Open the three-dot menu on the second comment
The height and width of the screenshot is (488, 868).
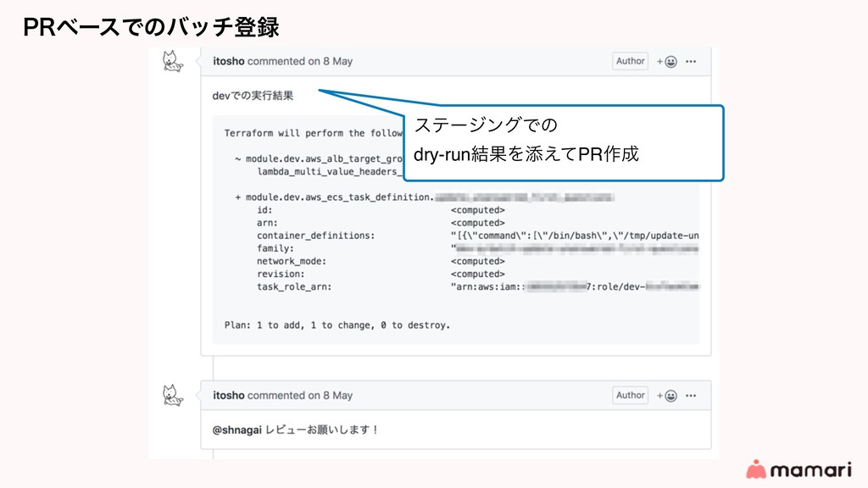(693, 396)
